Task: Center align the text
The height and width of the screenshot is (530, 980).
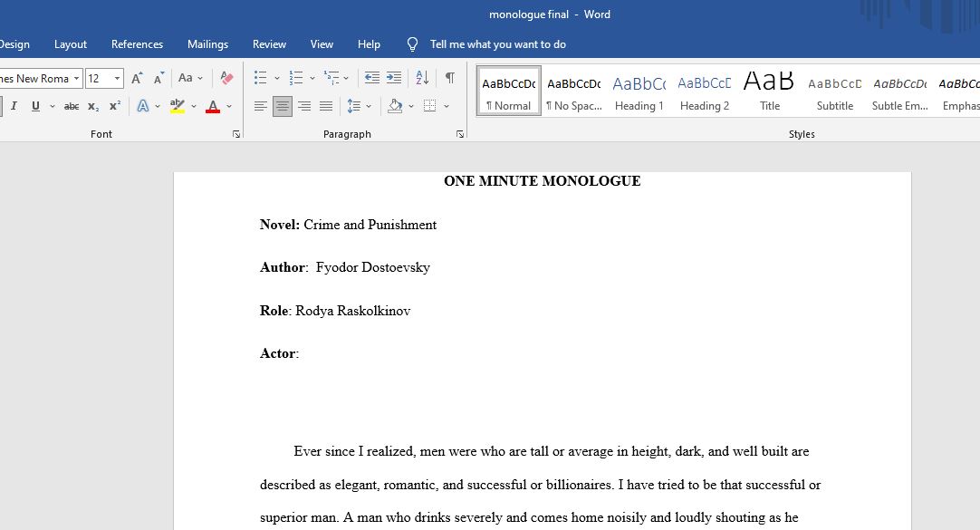Action: click(283, 106)
